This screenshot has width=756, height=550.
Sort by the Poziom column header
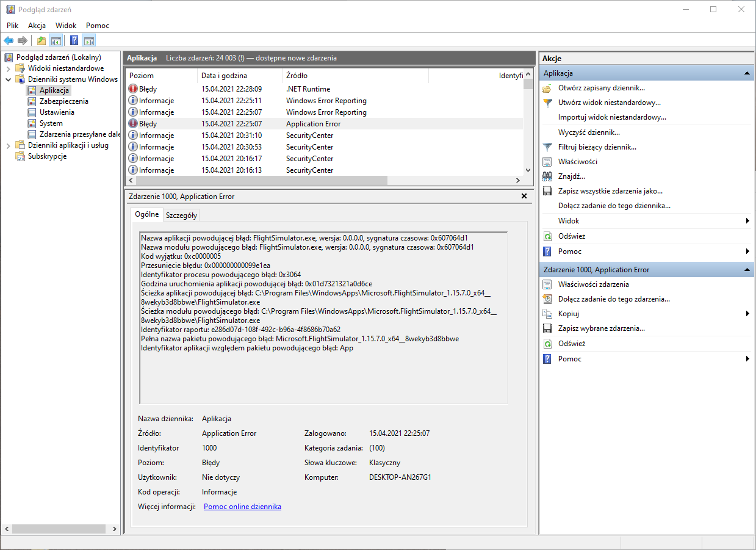[x=161, y=76]
